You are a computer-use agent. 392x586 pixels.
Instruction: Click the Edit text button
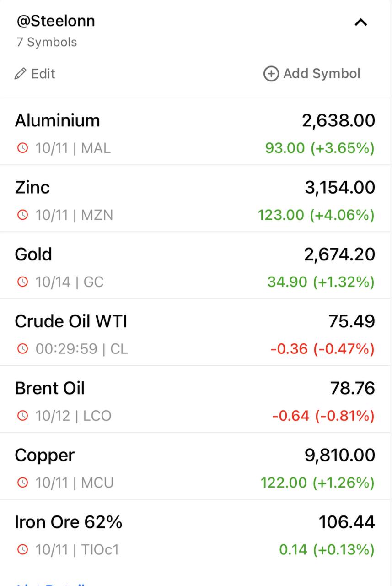(43, 74)
